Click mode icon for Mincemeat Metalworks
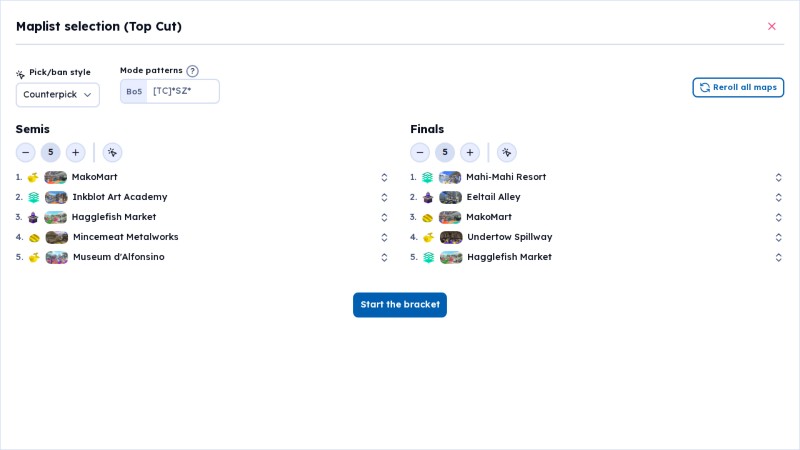Screen dimensions: 800x450 34,237
